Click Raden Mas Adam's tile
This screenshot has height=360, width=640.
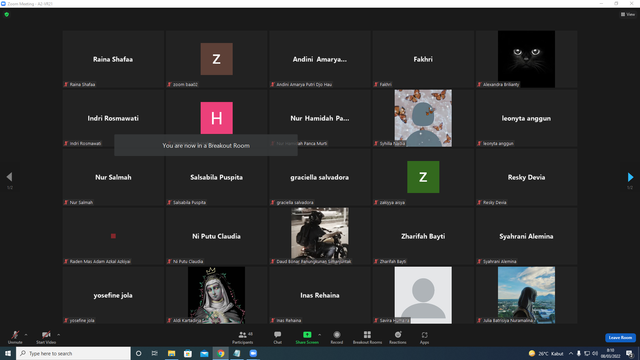[113, 236]
